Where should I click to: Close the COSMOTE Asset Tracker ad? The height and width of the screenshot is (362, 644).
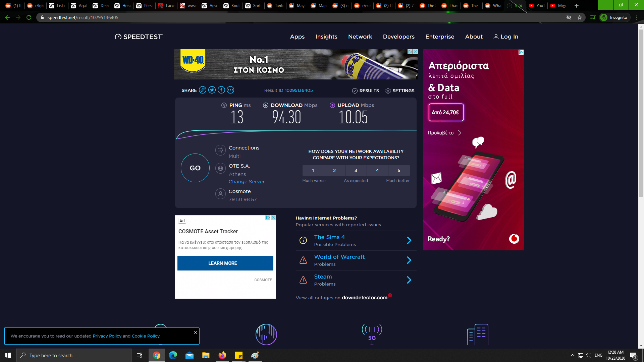[x=273, y=218]
